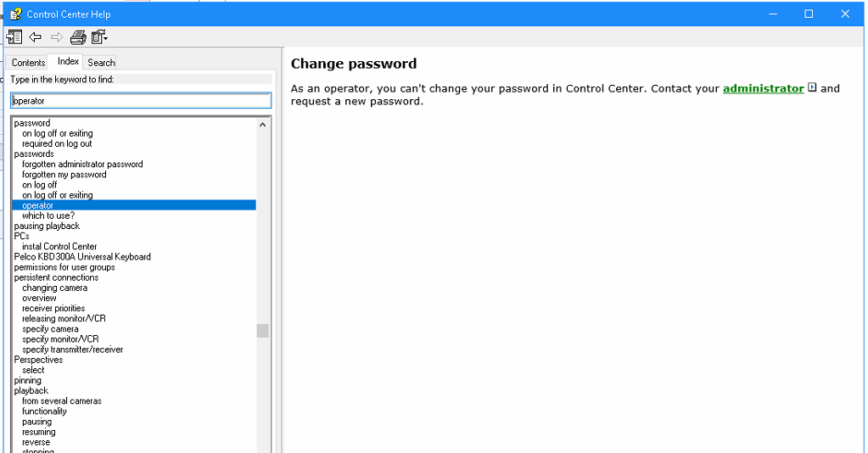Print the topic with the printer icon
The width and height of the screenshot is (868, 453).
(x=78, y=37)
